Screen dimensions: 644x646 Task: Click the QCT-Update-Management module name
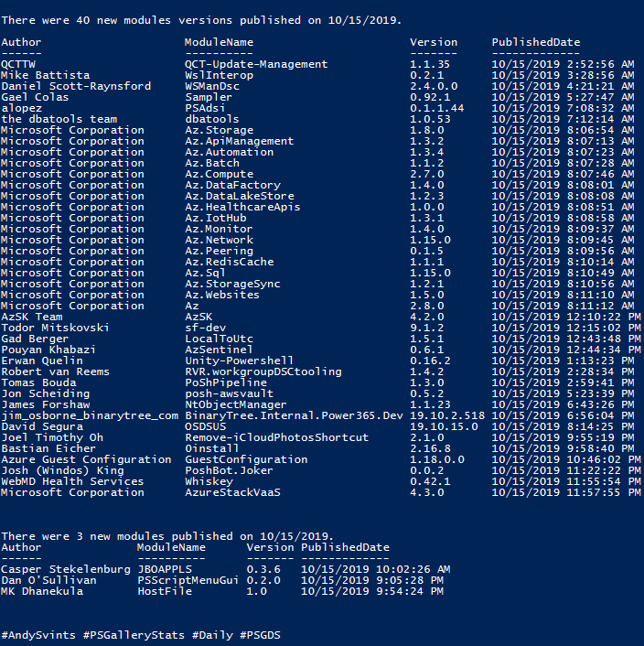pos(255,64)
